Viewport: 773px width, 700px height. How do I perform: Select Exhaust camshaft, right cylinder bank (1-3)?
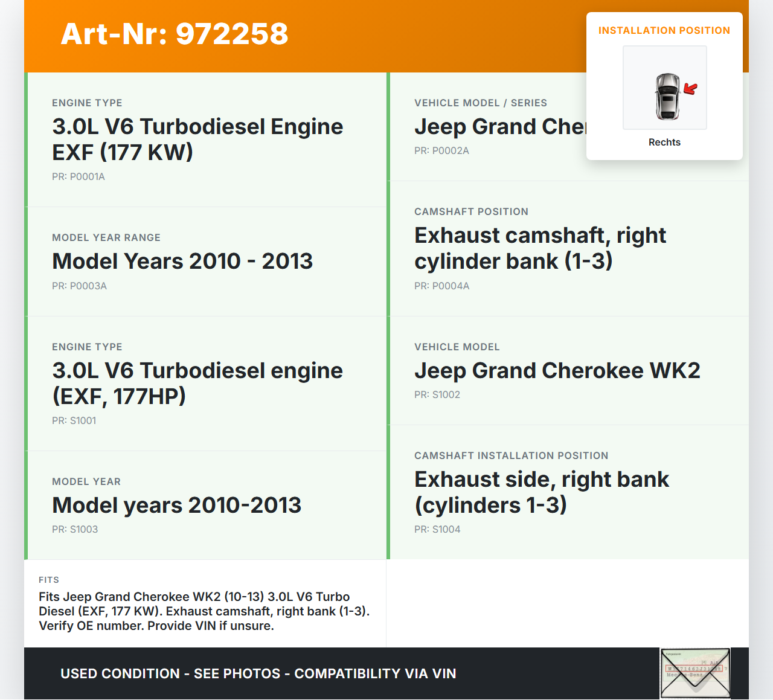pos(540,248)
